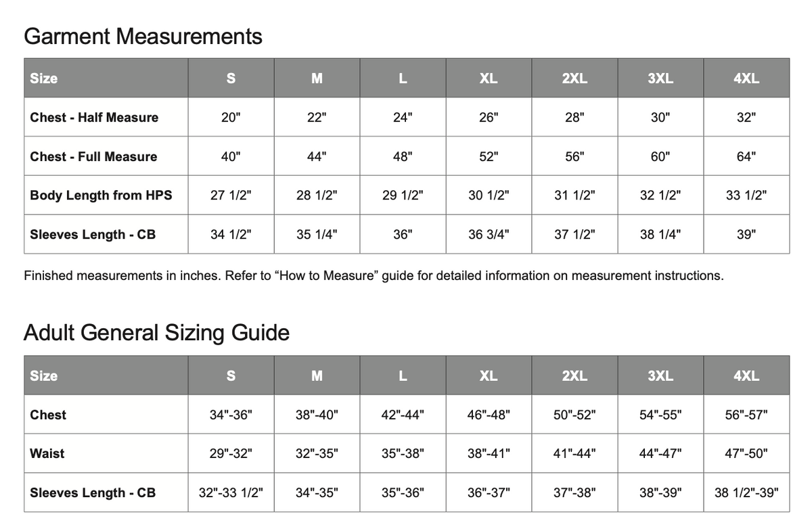Screen dimensions: 812x531
Task: Click the 46"-48" chest range cell
Action: click(x=489, y=415)
